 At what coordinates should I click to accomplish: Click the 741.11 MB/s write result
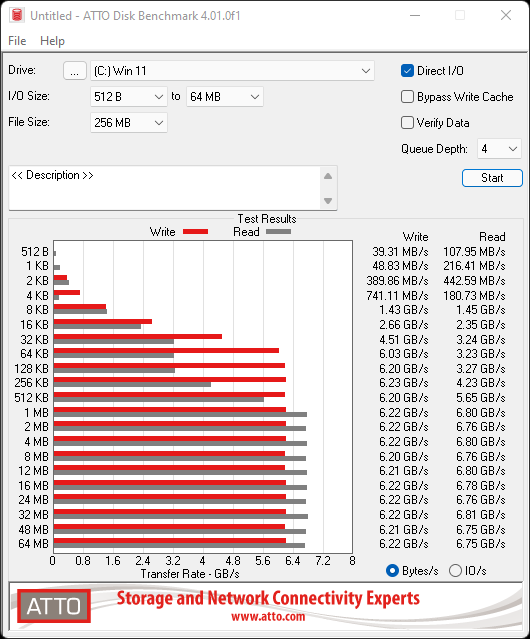(x=397, y=295)
